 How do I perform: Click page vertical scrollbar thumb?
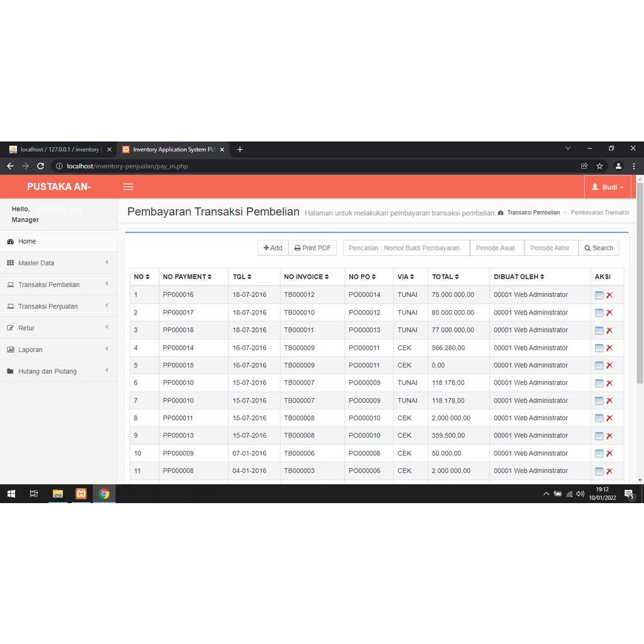(x=640, y=284)
